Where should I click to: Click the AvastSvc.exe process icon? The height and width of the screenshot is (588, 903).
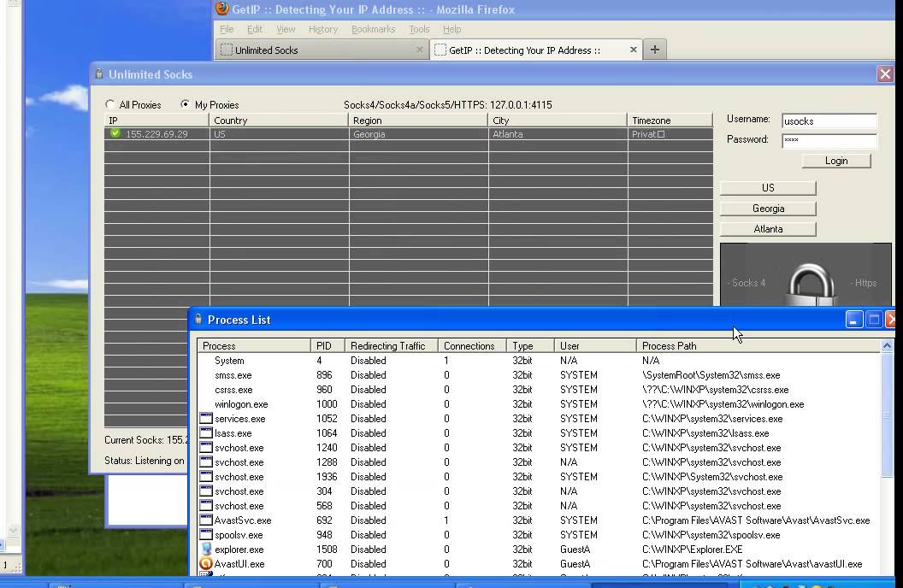click(x=205, y=520)
